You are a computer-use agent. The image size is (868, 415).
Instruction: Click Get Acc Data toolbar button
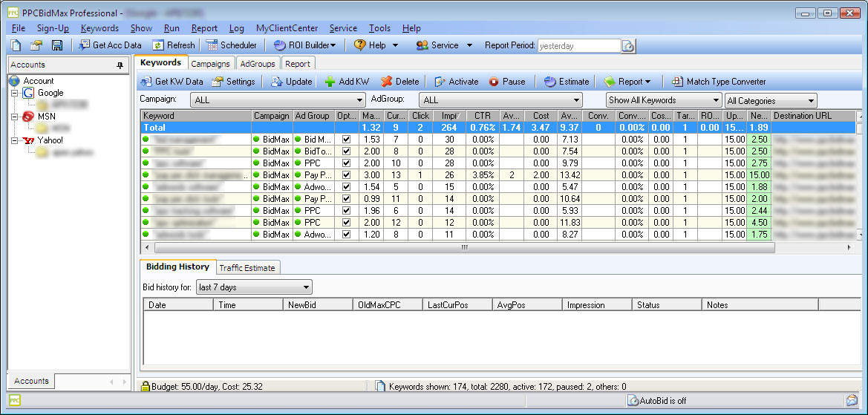pyautogui.click(x=110, y=45)
